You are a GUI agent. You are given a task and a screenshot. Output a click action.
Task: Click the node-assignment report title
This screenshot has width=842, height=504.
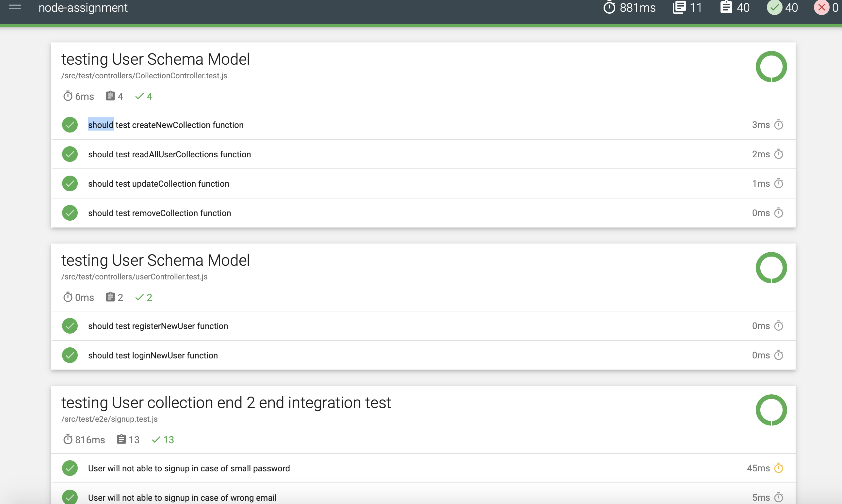83,8
